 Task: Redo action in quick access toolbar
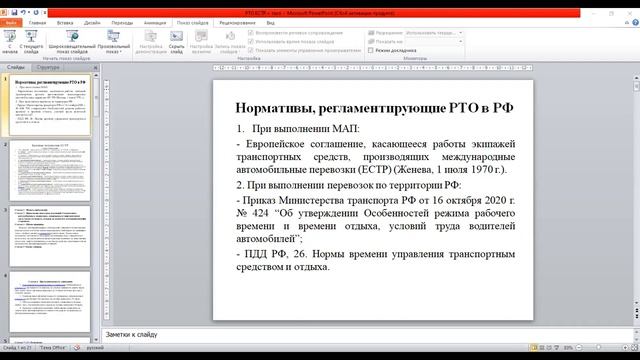pos(36,13)
